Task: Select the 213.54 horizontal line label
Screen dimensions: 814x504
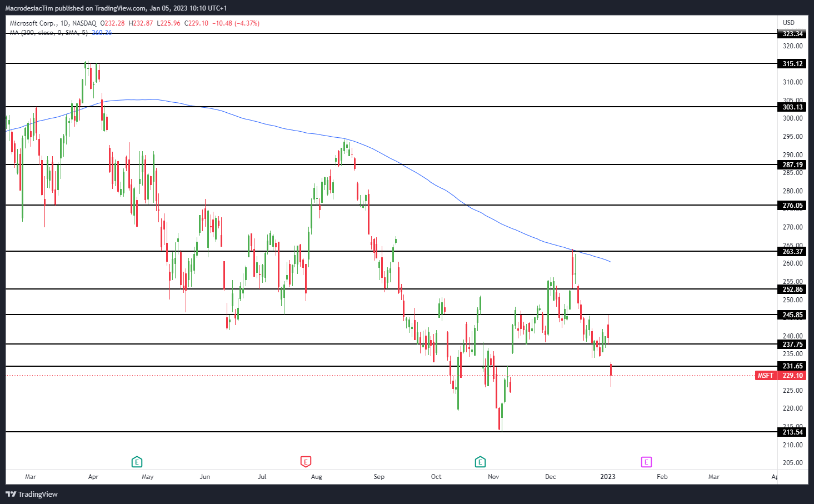Action: [x=792, y=432]
